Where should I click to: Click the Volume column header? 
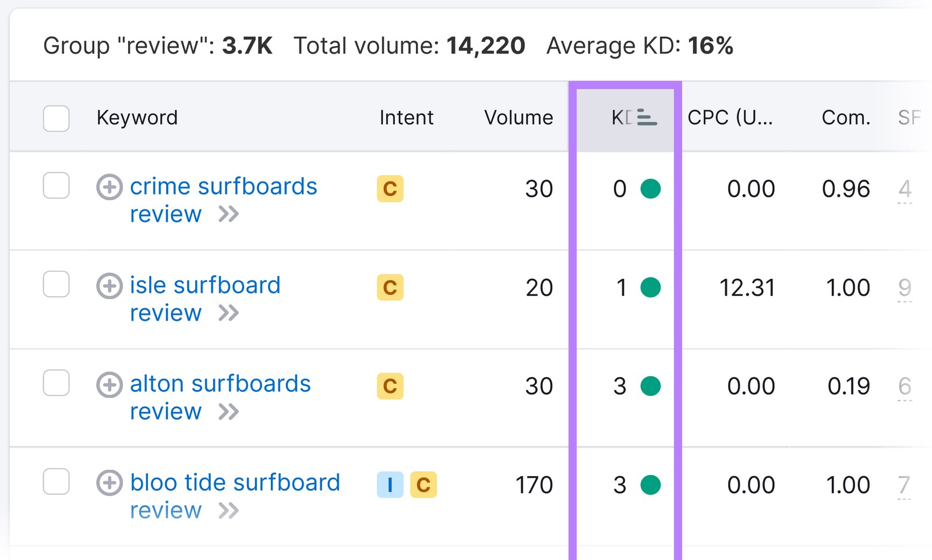point(517,118)
